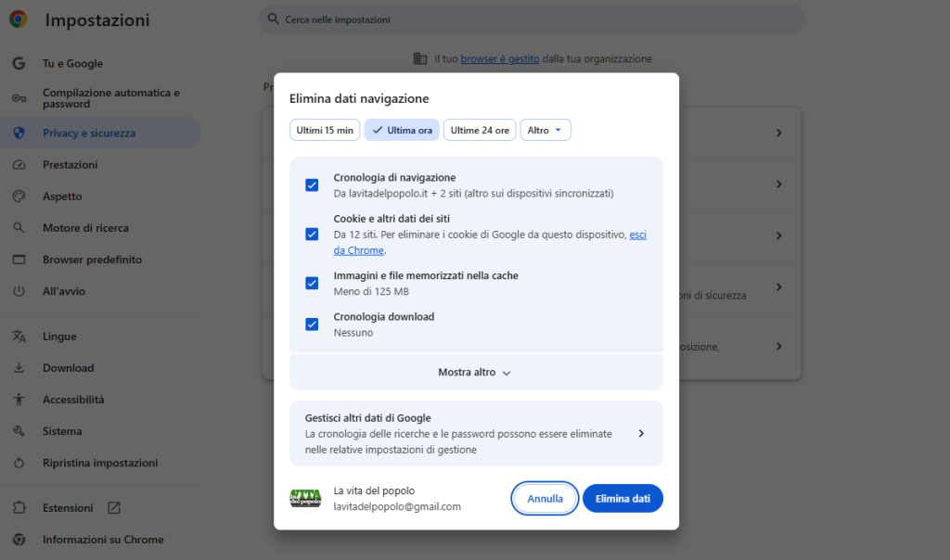The width and height of the screenshot is (950, 560).
Task: Open the Altro time range dropdown
Action: click(546, 131)
